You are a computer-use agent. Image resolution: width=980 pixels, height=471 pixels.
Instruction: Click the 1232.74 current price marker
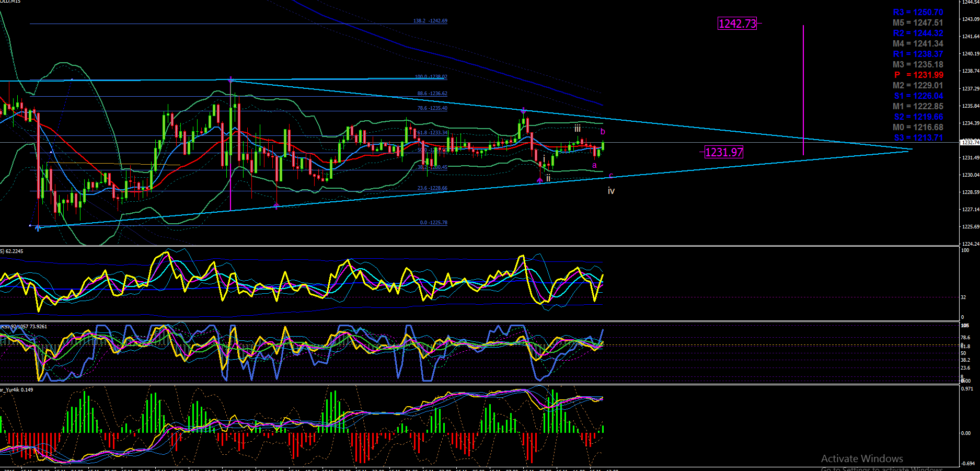coord(970,142)
